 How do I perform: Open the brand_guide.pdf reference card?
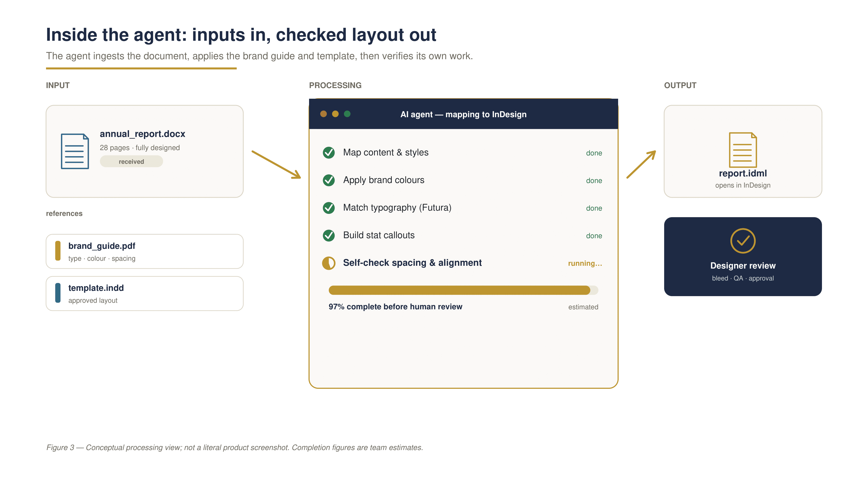145,251
